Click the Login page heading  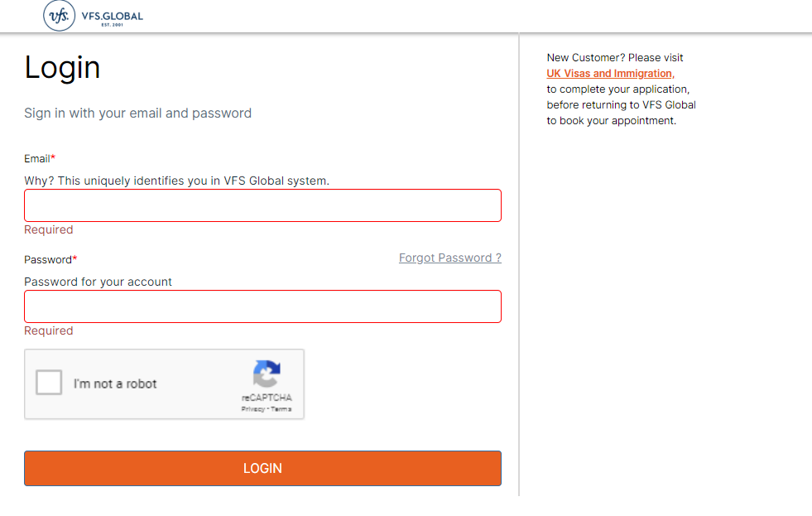62,68
